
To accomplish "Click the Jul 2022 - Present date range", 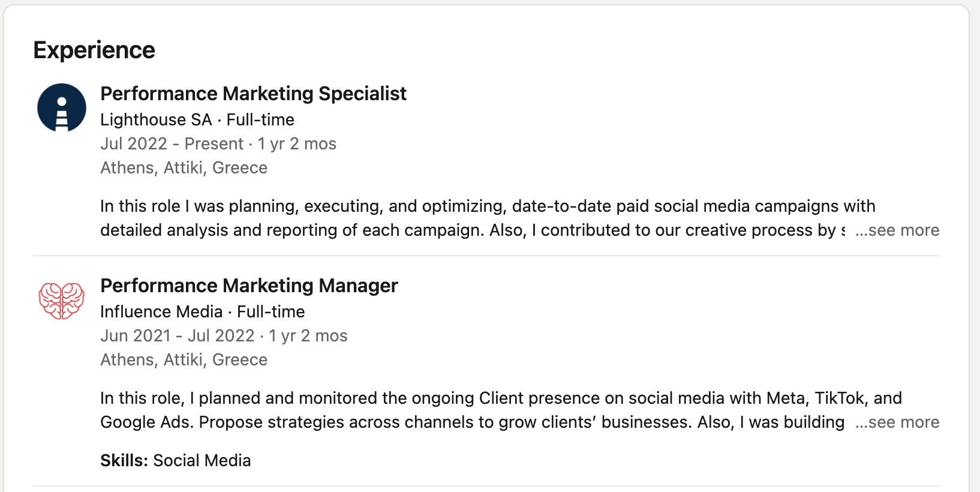I will pos(172,144).
